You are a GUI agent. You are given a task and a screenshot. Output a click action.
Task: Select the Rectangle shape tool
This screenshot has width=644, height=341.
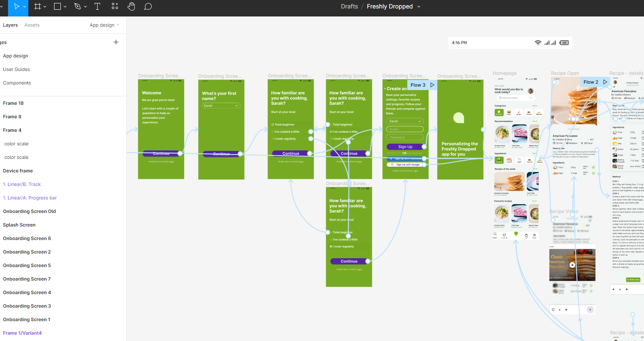[57, 6]
